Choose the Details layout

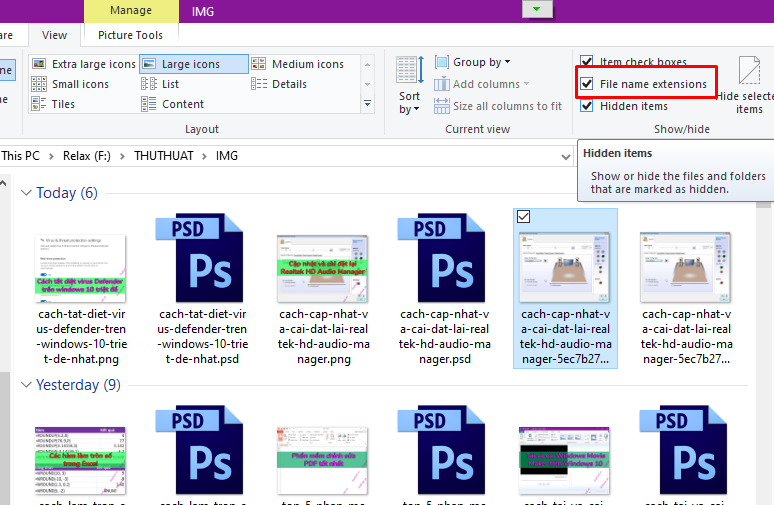click(279, 84)
